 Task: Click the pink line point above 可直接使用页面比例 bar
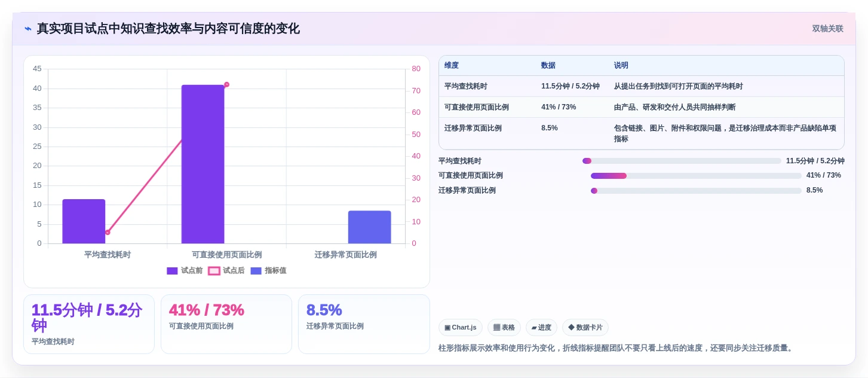point(226,84)
